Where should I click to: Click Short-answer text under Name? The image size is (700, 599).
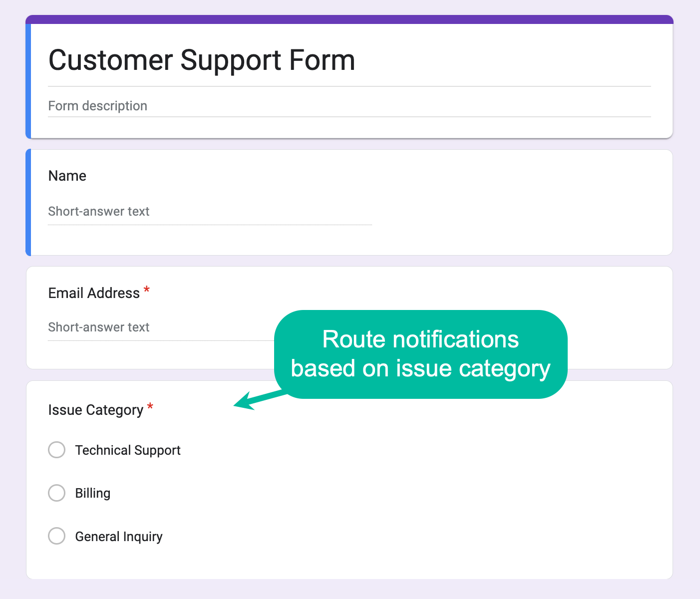pos(99,212)
